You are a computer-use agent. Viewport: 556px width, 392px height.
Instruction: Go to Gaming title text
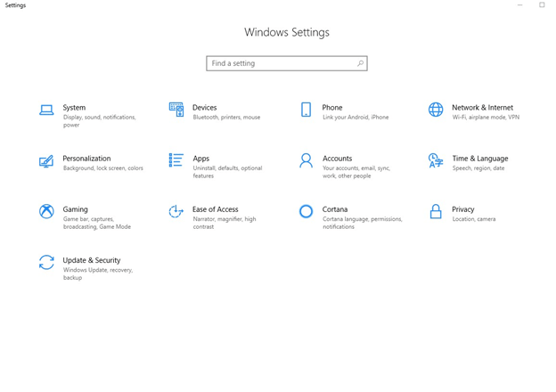[x=75, y=209]
